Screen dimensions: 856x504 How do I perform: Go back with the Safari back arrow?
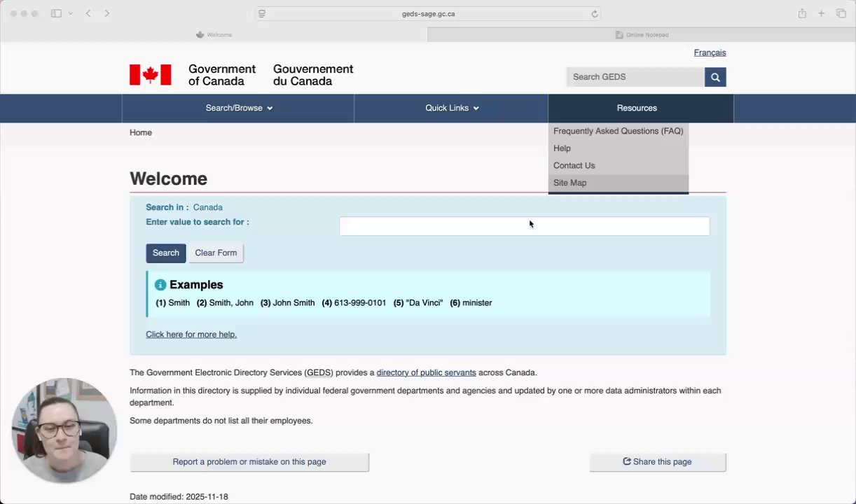(x=88, y=13)
